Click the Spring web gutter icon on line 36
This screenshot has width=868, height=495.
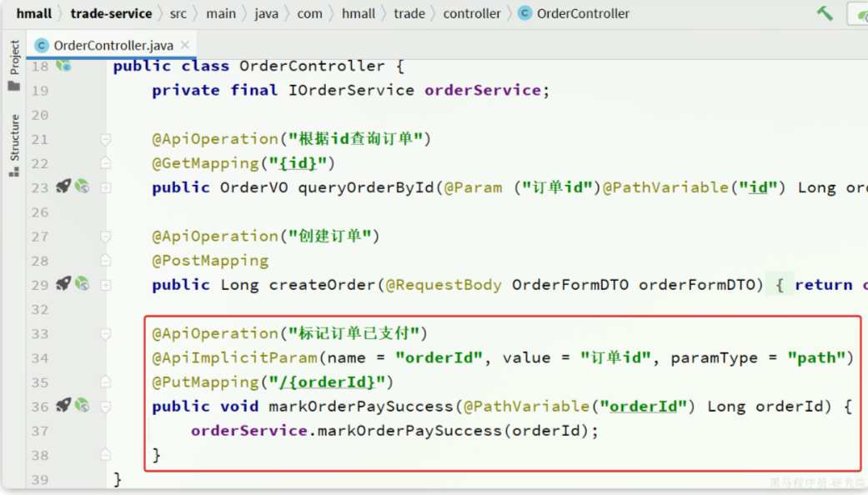click(82, 406)
